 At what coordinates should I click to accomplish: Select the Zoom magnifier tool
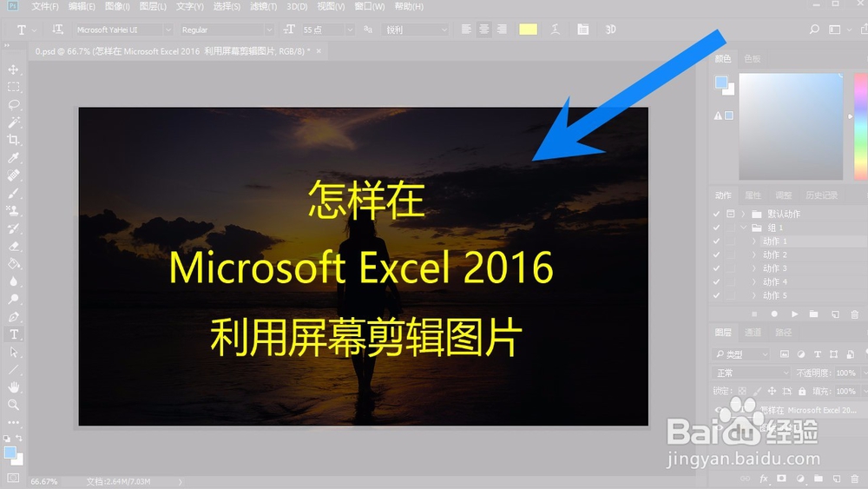[13, 405]
